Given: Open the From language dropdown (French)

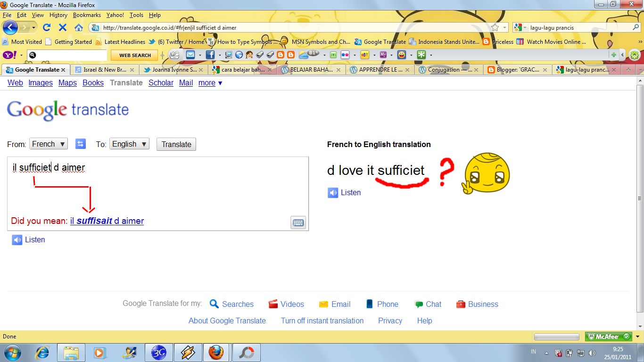Looking at the screenshot, I should (x=49, y=144).
